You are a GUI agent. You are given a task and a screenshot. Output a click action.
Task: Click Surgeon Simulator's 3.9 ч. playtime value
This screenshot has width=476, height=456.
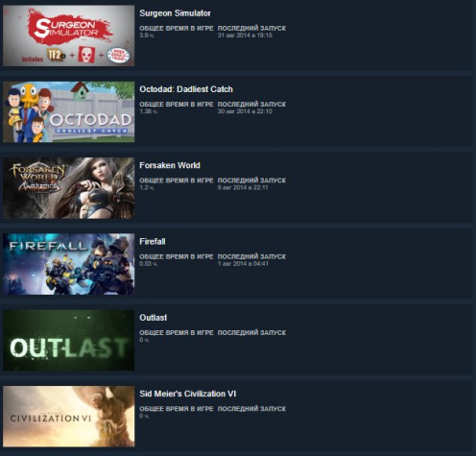(147, 36)
